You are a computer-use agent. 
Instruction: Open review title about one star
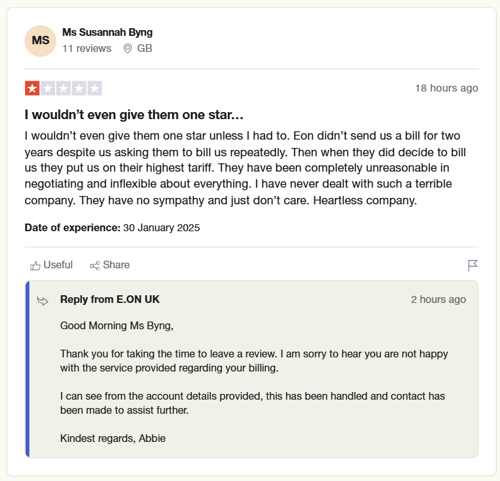134,115
